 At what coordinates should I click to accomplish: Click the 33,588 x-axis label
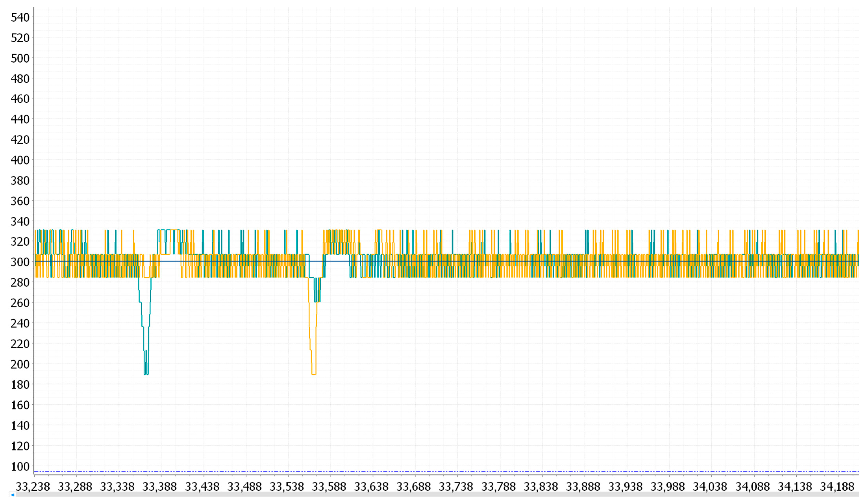(329, 486)
